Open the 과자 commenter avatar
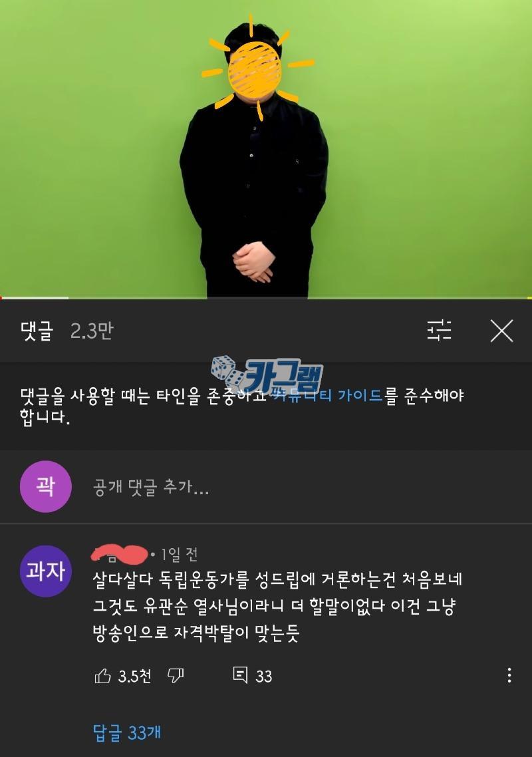This screenshot has height=757, width=532. [45, 571]
